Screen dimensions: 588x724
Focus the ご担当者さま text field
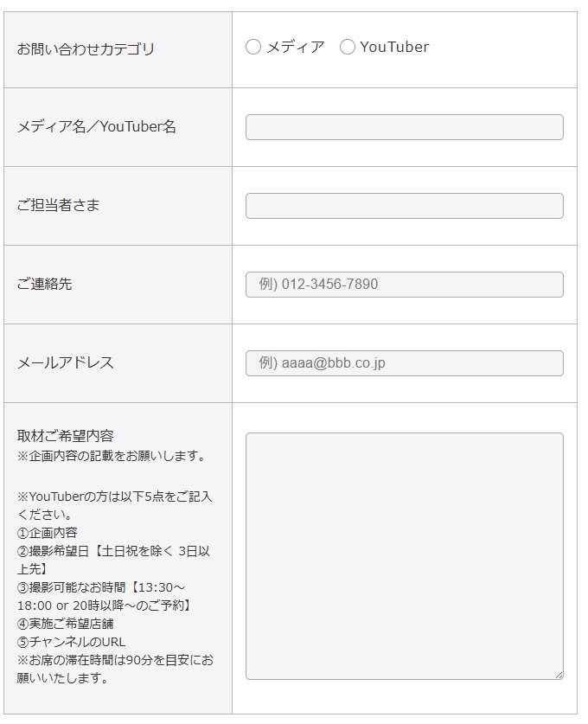405,206
